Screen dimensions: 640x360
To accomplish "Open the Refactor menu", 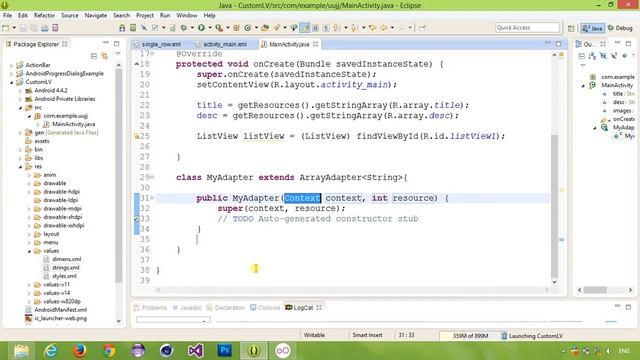I will click(44, 15).
